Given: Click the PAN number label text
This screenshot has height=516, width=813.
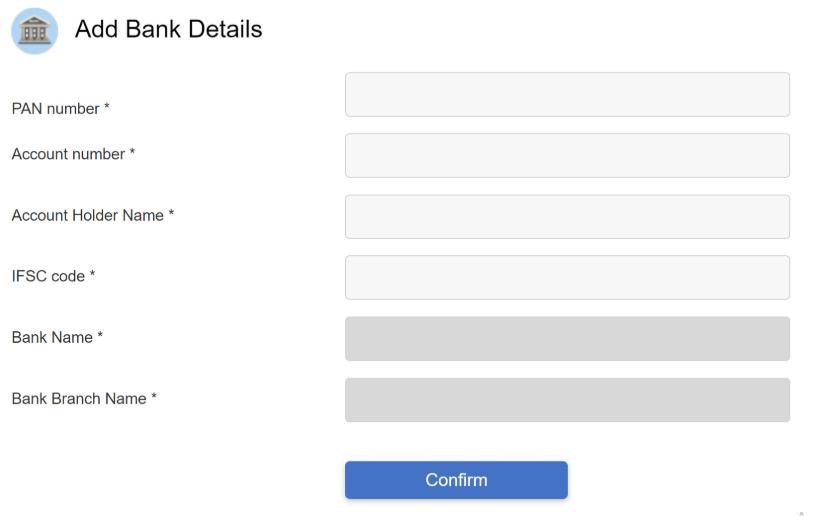Looking at the screenshot, I should (55, 109).
